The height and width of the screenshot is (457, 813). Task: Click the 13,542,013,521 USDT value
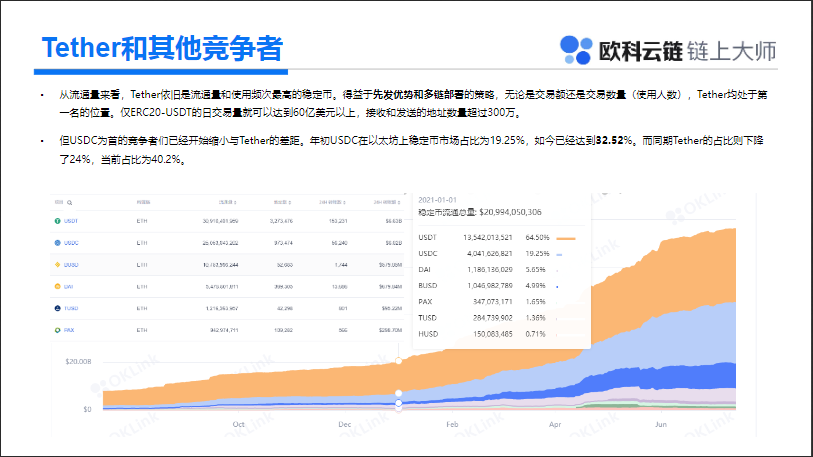[487, 237]
